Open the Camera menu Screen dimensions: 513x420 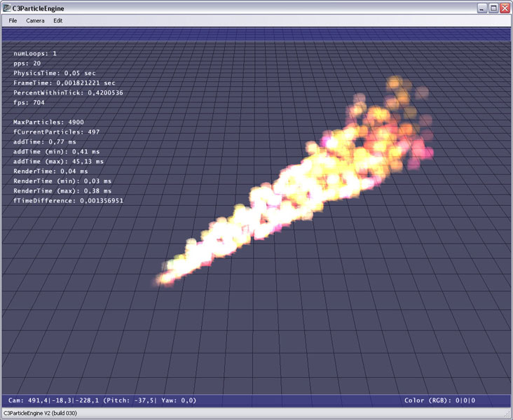point(35,20)
